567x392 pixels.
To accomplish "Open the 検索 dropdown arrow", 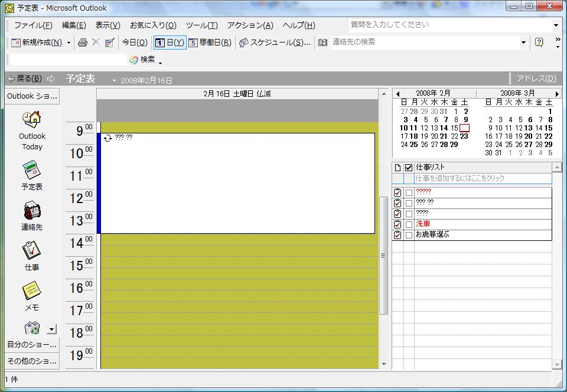I will (x=160, y=63).
